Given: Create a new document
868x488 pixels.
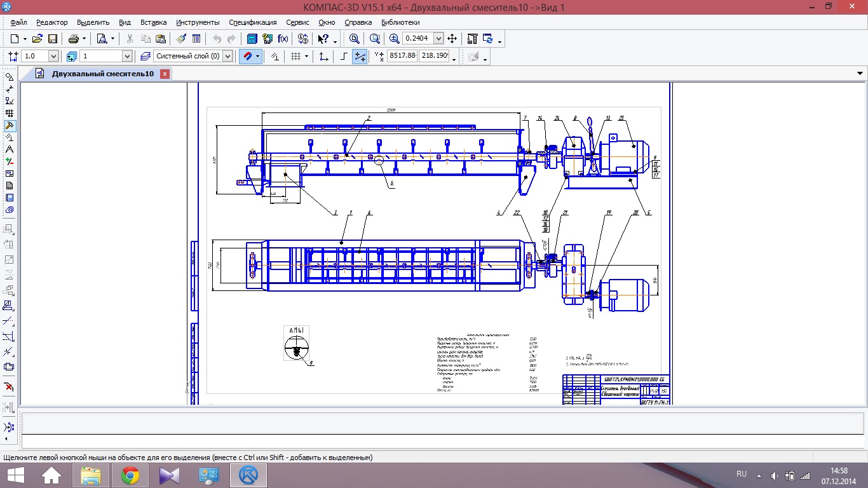Looking at the screenshot, I should tap(15, 39).
